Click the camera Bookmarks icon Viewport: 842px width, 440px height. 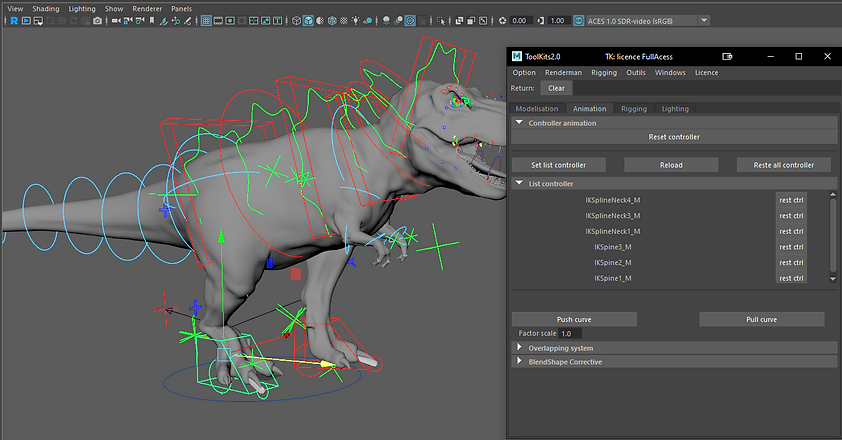152,21
